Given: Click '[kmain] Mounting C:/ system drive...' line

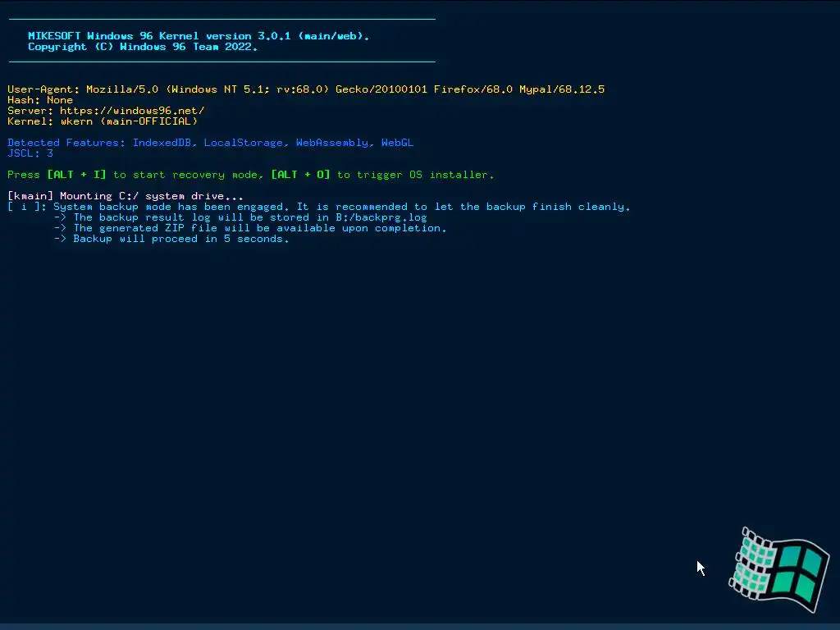Looking at the screenshot, I should 126,196.
